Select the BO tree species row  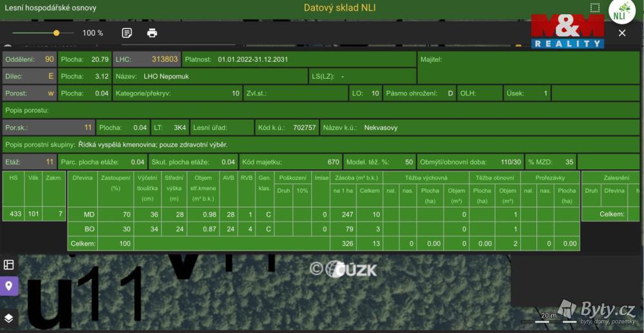(324, 229)
